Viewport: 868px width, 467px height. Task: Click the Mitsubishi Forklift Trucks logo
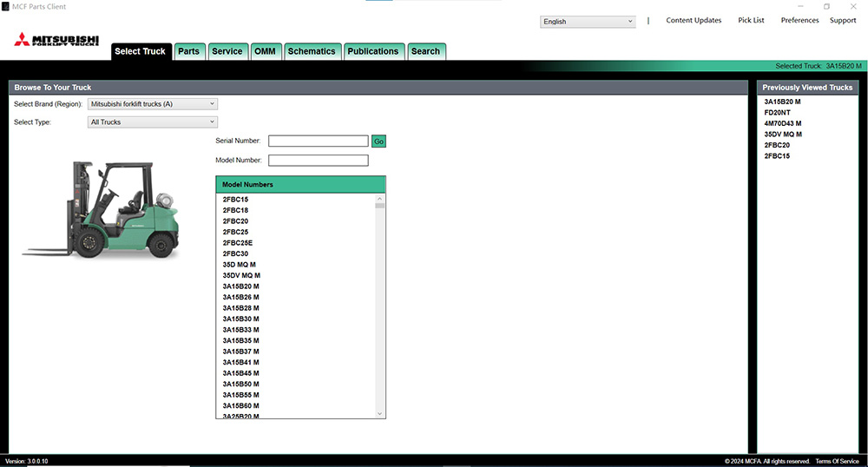56,39
